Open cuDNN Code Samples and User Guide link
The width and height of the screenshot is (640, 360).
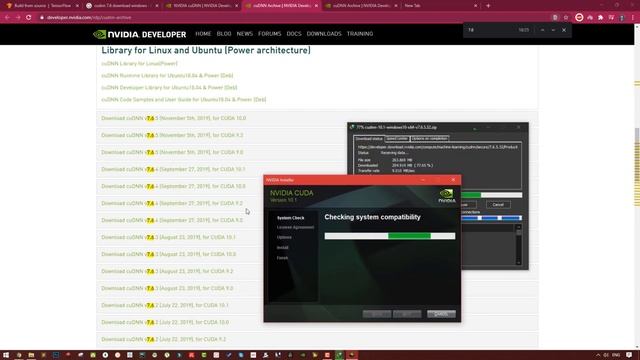184,100
